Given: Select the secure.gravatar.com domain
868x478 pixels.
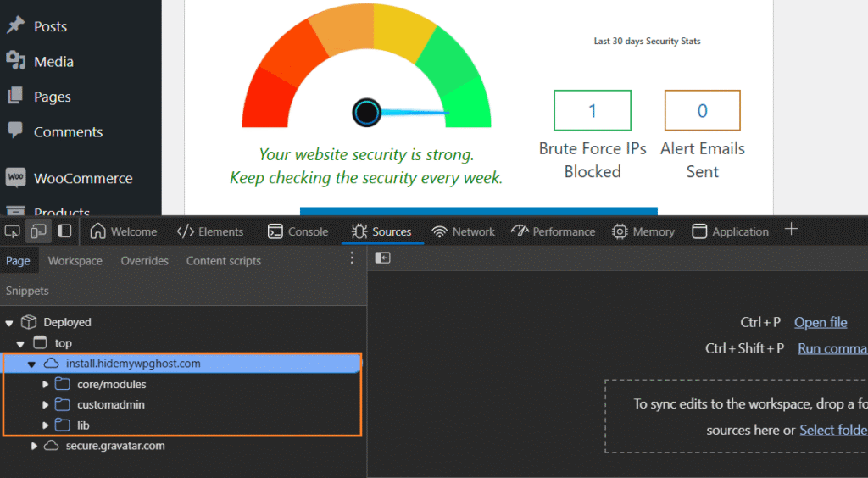Looking at the screenshot, I should (x=115, y=445).
